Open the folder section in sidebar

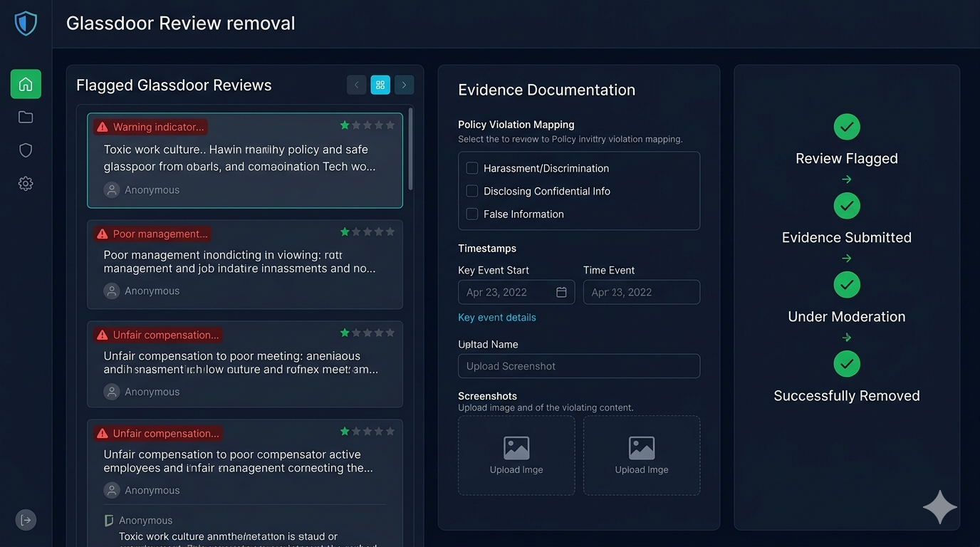[26, 118]
